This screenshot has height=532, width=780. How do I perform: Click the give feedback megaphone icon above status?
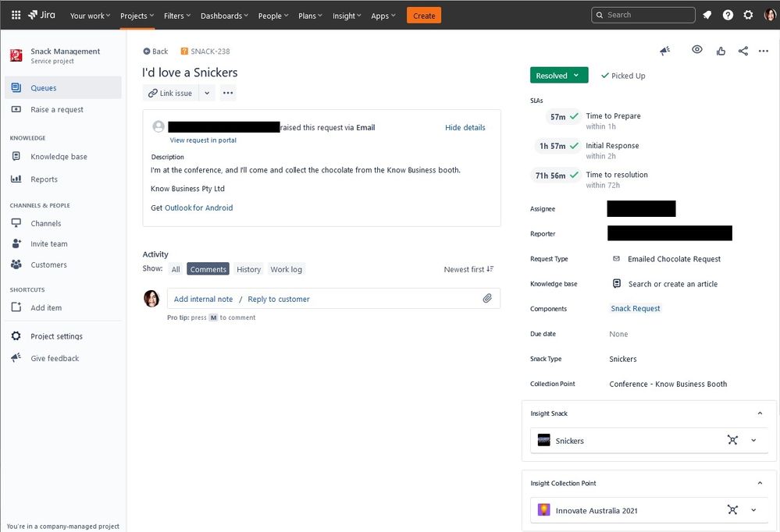(665, 51)
